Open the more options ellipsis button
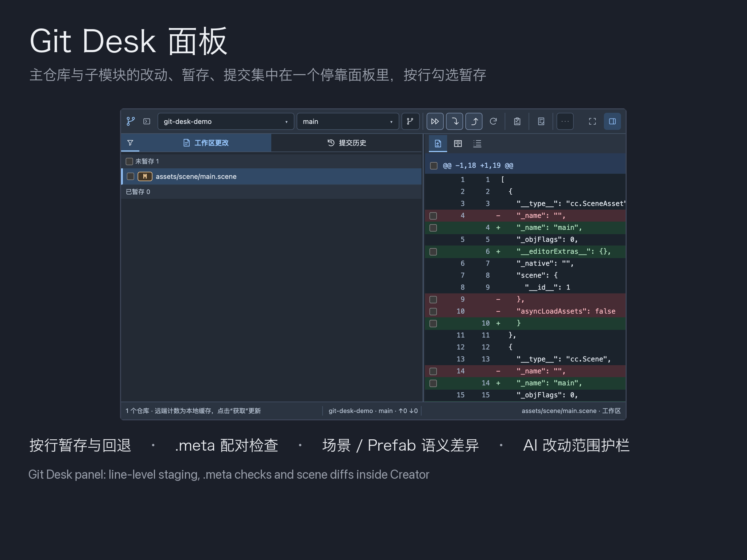 [565, 121]
